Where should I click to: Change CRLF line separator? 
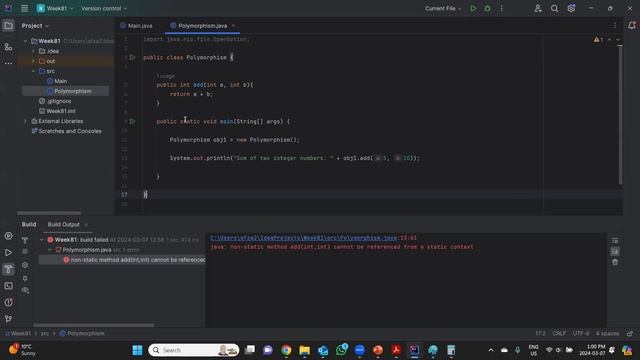(x=559, y=333)
